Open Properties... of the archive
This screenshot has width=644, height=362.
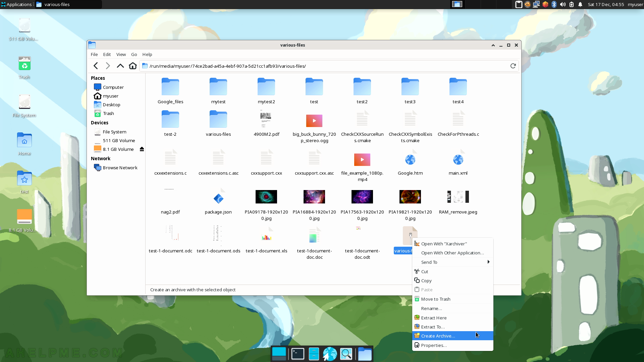point(452,345)
